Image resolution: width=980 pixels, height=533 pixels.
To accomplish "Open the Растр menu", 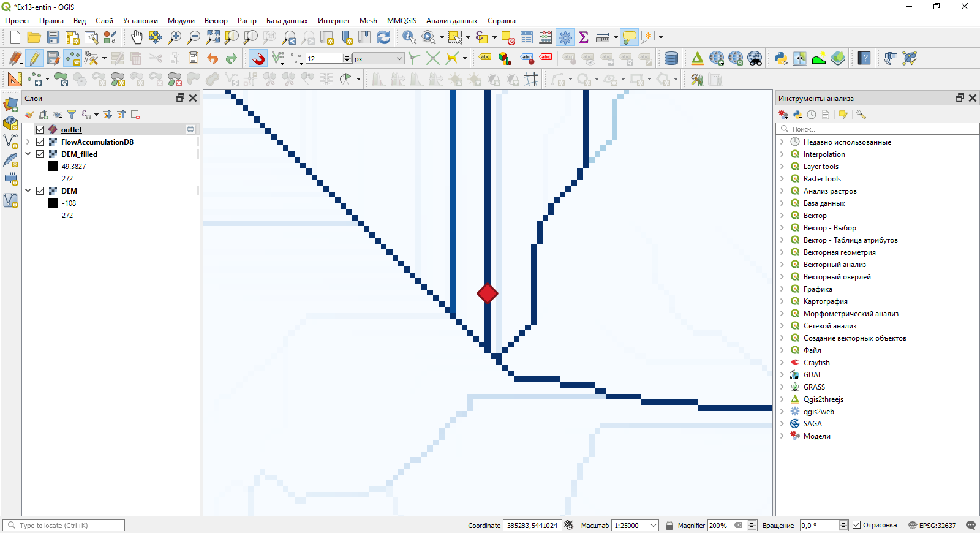I will [x=247, y=21].
